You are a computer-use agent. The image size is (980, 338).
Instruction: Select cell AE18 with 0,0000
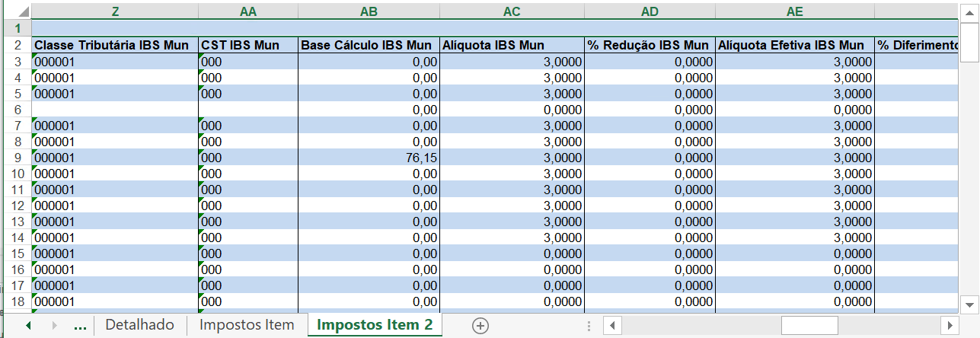(795, 301)
